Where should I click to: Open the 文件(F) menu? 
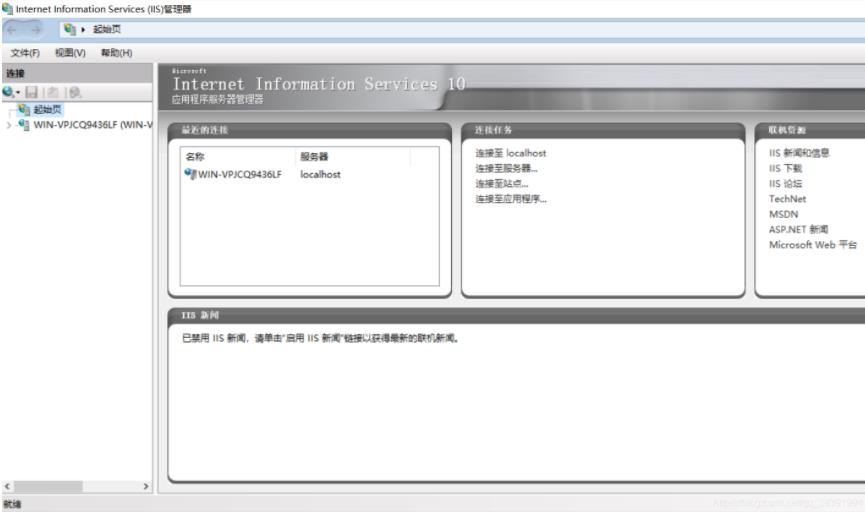25,53
